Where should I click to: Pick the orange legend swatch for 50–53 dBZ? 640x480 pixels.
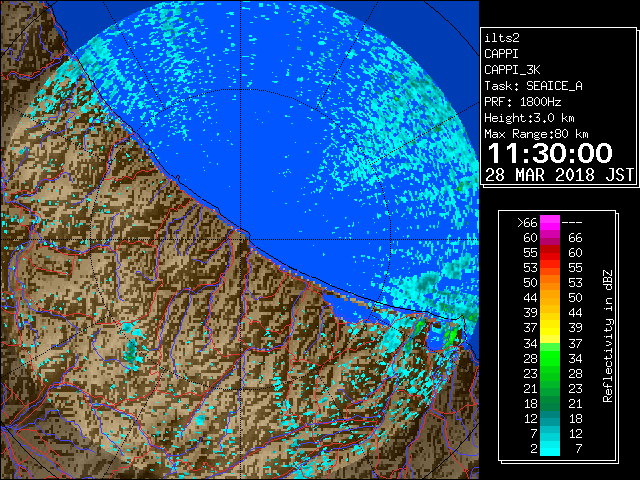pyautogui.click(x=550, y=283)
